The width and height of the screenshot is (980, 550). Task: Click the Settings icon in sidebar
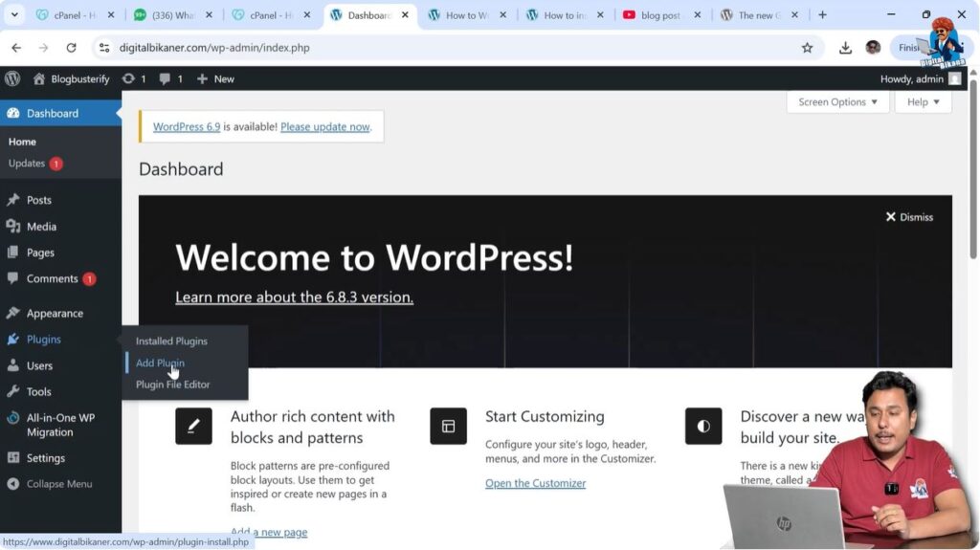pos(13,458)
